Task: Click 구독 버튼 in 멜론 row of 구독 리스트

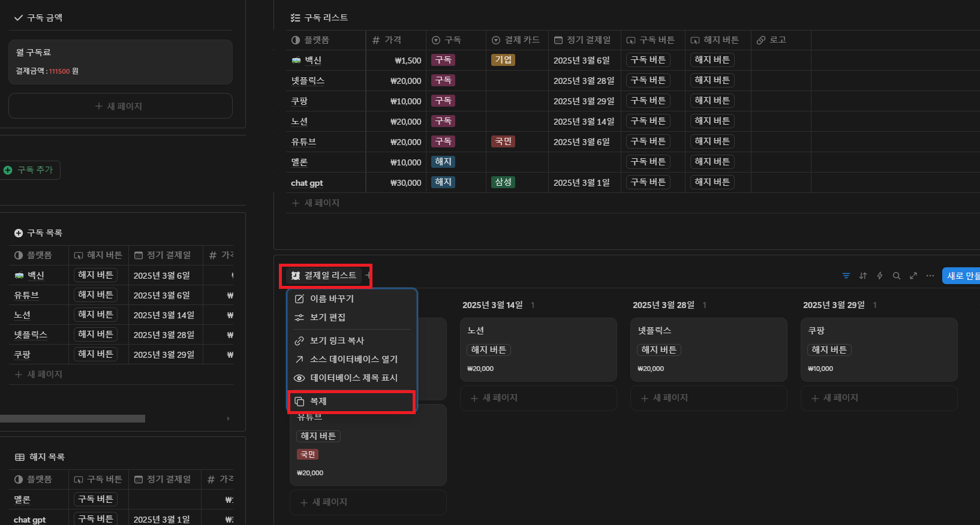Action: [648, 162]
